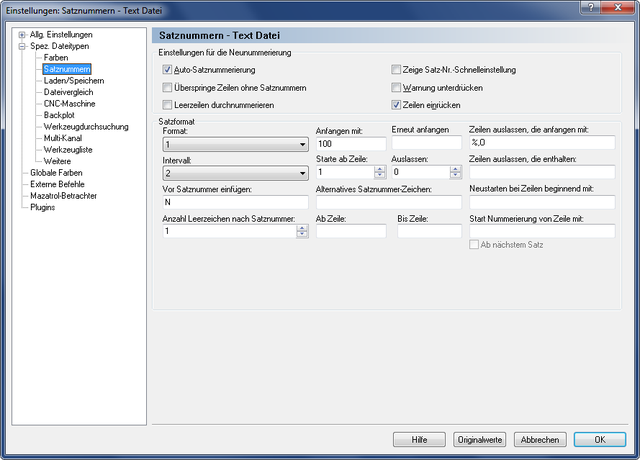Disable Auto-Satznummerierung checkbox
Screen dimensions: 640x460
[167, 70]
